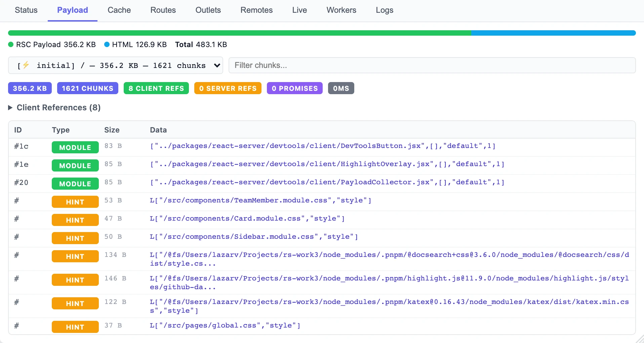Open the Cache tab
Image resolution: width=644 pixels, height=343 pixels.
[x=119, y=10]
